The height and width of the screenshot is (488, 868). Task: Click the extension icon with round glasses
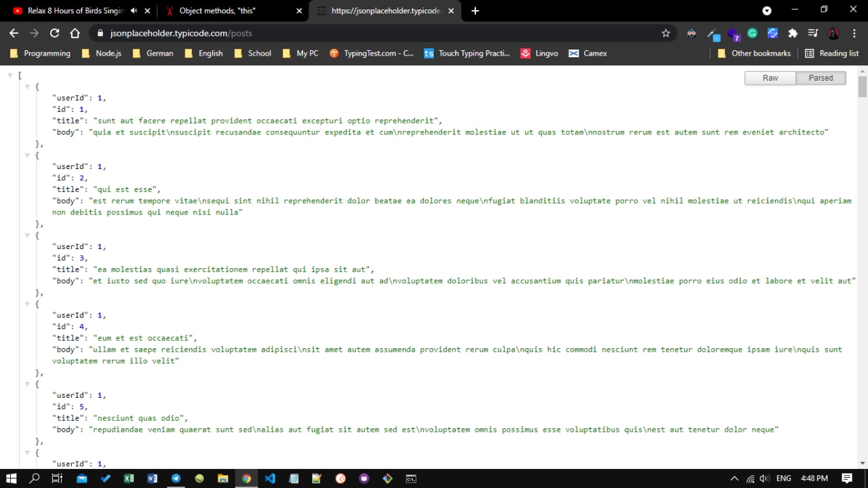(692, 33)
